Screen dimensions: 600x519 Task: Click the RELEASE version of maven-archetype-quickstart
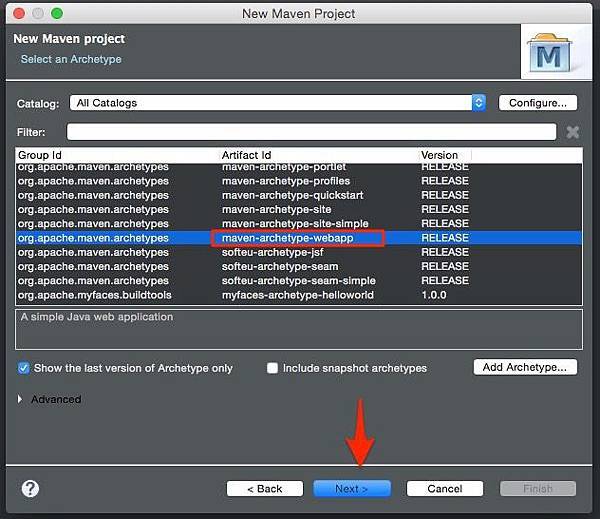(x=445, y=195)
